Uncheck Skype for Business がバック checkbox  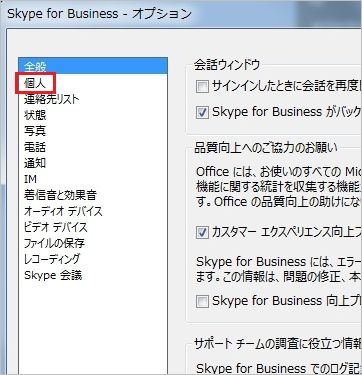coord(202,113)
